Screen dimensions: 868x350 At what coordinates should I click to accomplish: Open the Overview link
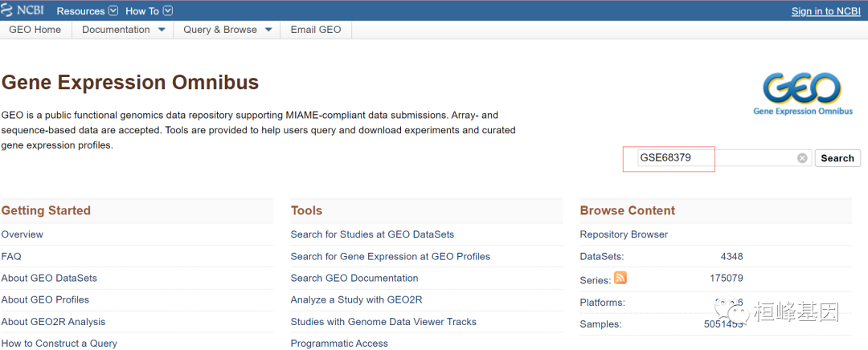(23, 234)
